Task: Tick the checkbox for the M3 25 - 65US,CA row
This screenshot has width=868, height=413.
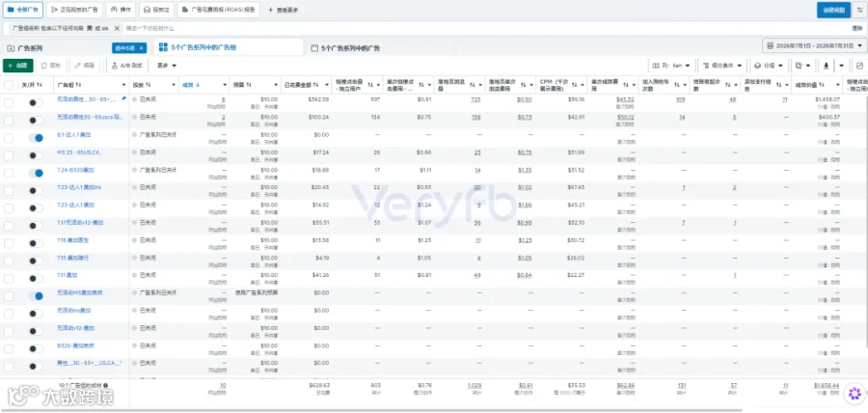Action: click(x=9, y=155)
